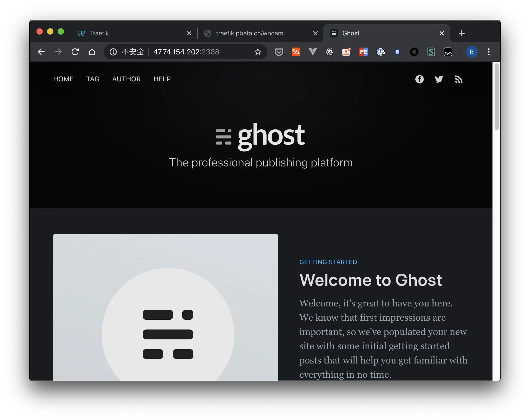Save the page to Pocket
This screenshot has width=530, height=420.
[x=279, y=52]
